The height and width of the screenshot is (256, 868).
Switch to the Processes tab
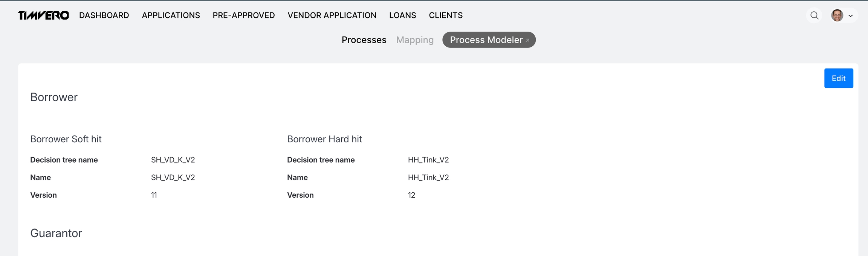click(x=364, y=40)
